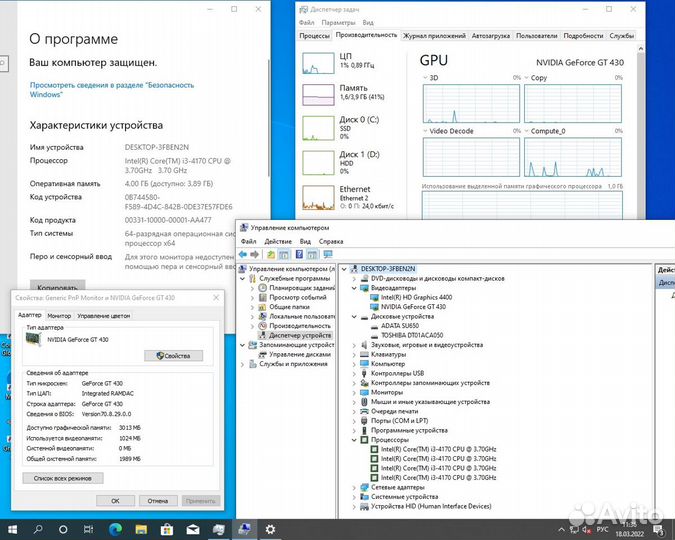Switch to the Services tab in Task Manager

pyautogui.click(x=622, y=36)
